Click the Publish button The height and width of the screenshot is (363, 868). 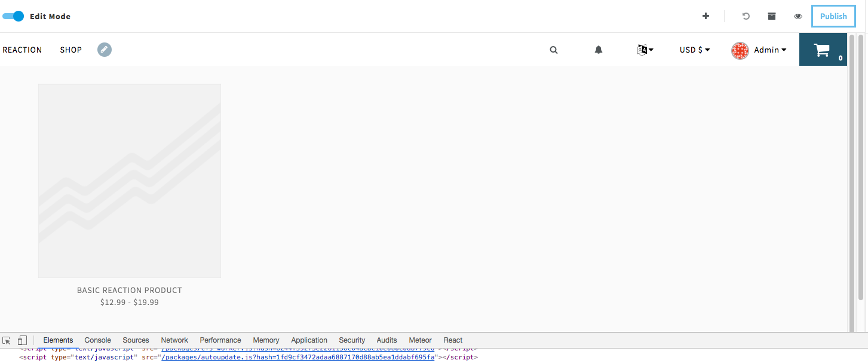833,16
